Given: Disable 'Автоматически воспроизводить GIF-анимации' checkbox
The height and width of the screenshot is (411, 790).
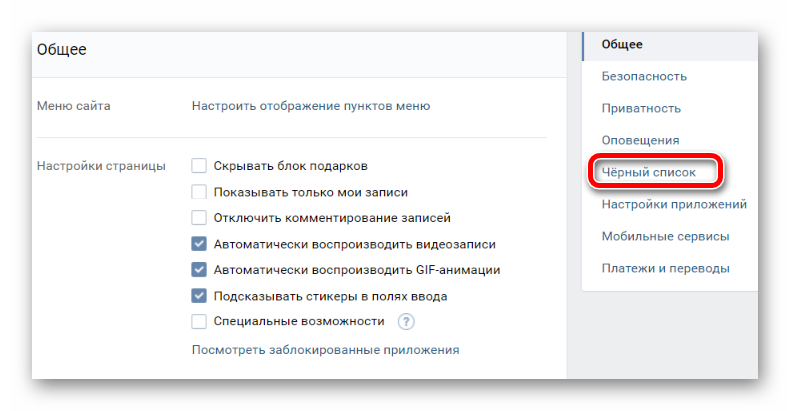Looking at the screenshot, I should pyautogui.click(x=199, y=270).
